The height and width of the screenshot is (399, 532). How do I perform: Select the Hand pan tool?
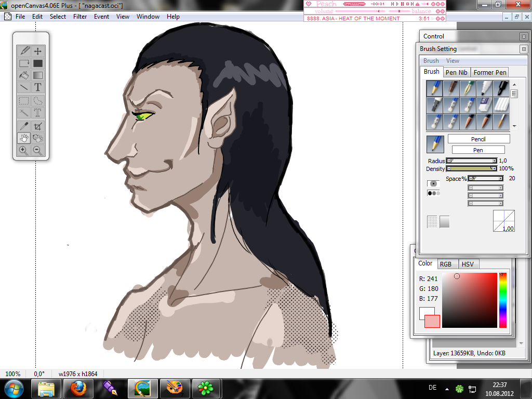[24, 138]
